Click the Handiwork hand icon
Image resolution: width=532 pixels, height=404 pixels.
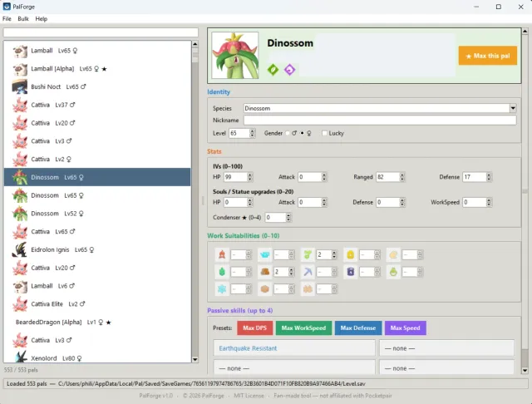[x=393, y=254]
